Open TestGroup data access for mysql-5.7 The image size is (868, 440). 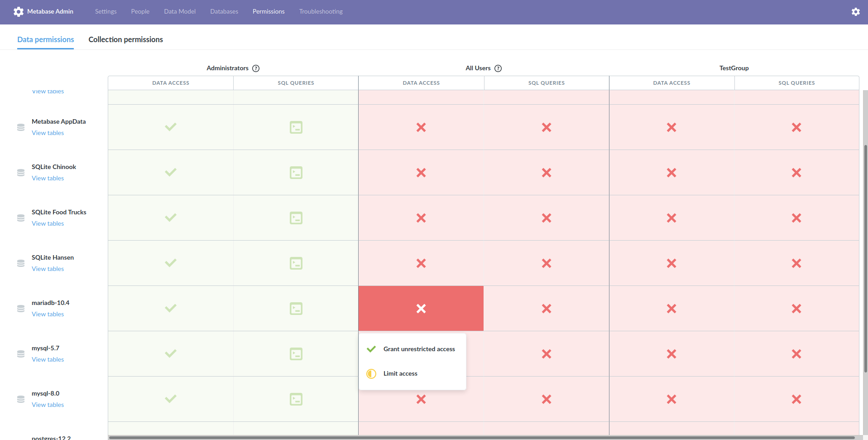(671, 354)
